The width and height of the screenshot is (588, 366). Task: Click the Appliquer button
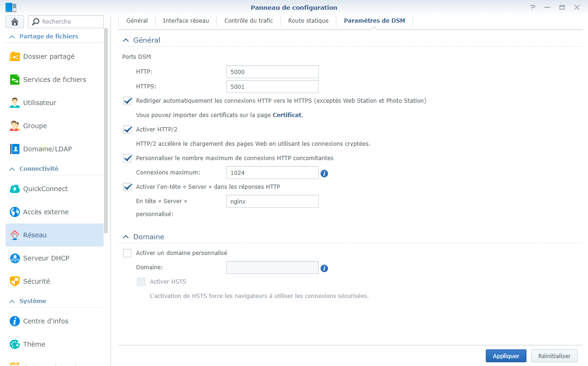pyautogui.click(x=506, y=356)
